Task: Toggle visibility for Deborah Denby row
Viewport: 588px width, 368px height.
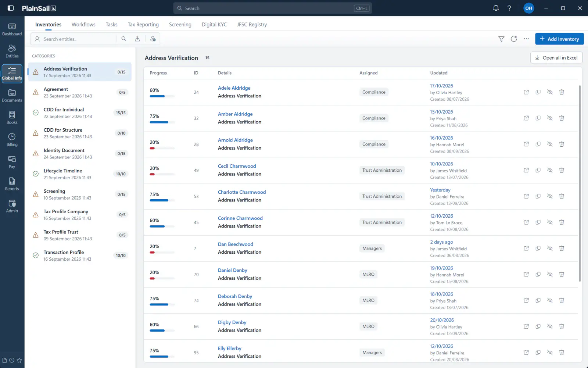Action: pos(550,301)
